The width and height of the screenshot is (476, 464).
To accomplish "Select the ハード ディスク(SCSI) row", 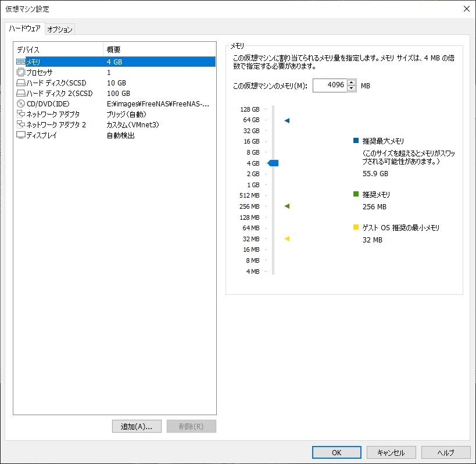I will pyautogui.click(x=116, y=83).
